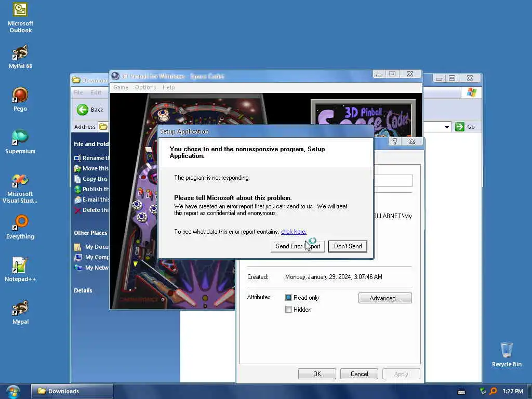This screenshot has height=399, width=532.
Task: Click the Publish to web task icon
Action: [77, 189]
